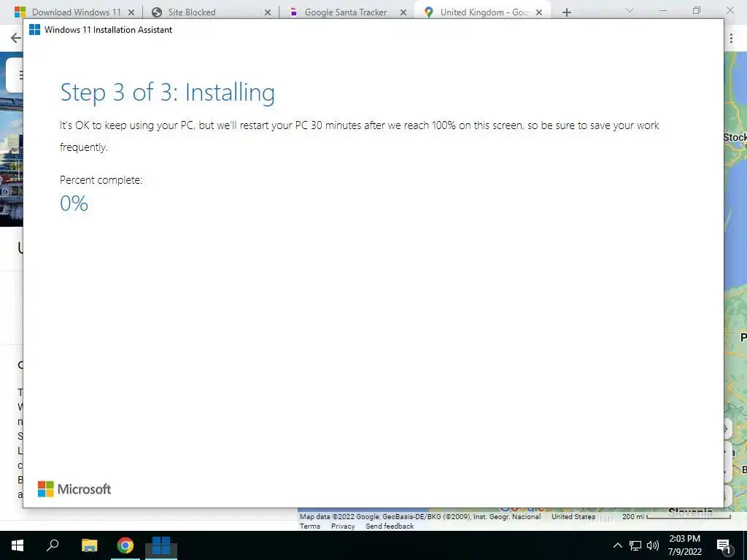Open Chrome tab search dropdown chevron
747x560 pixels.
point(630,10)
